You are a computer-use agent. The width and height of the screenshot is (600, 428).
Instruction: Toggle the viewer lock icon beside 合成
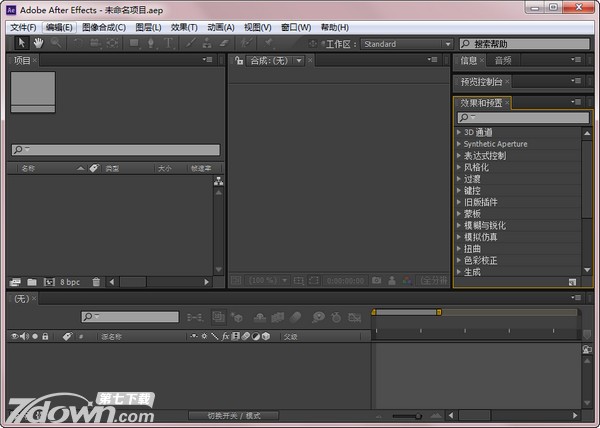coord(238,61)
